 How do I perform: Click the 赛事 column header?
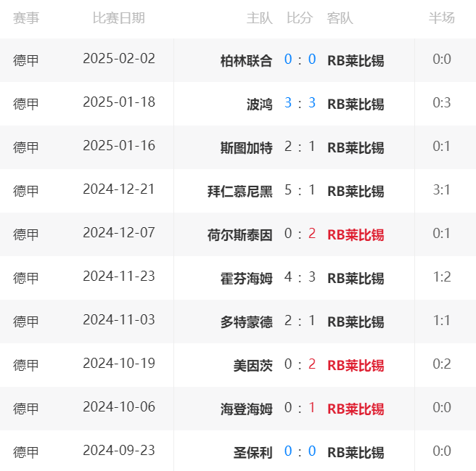(x=26, y=18)
